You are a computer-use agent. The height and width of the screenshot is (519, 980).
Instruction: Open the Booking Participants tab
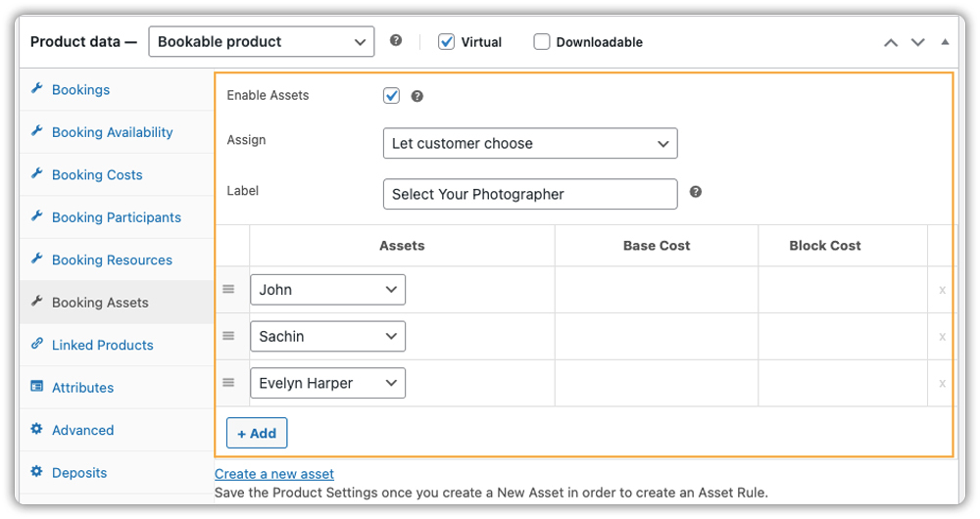[117, 217]
